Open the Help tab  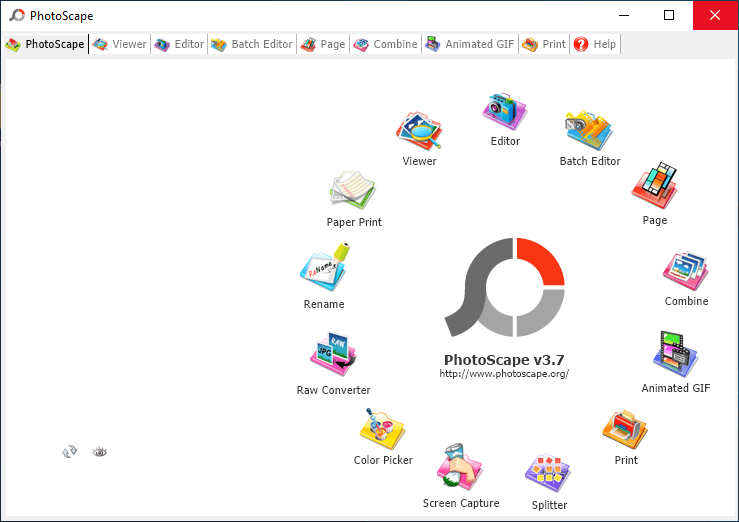[x=595, y=44]
